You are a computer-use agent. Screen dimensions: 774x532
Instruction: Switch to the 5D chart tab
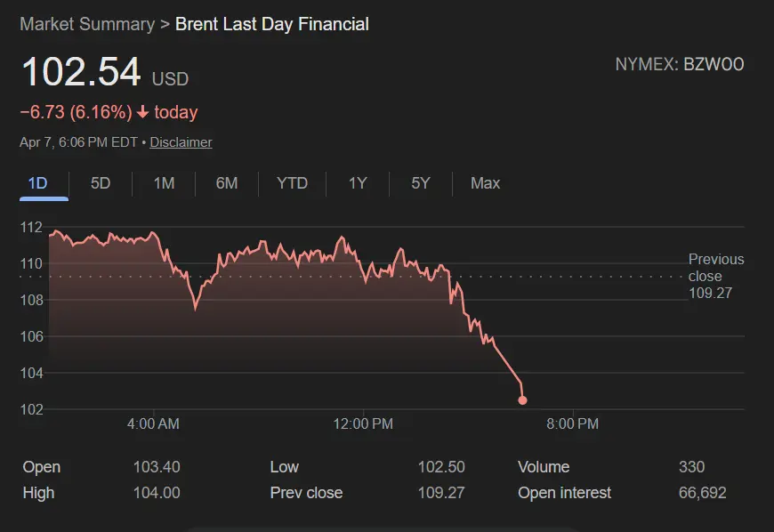click(x=101, y=183)
